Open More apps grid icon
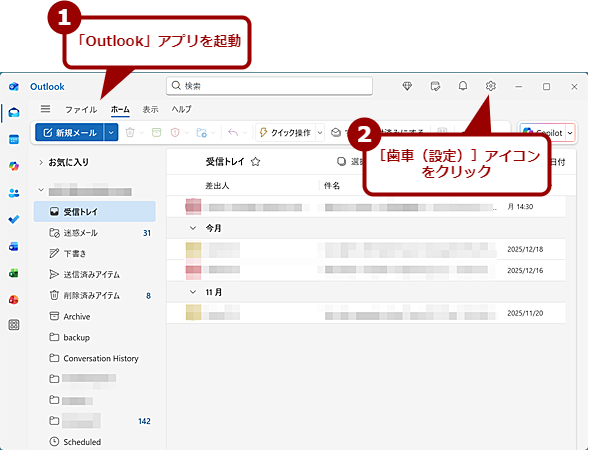The width and height of the screenshot is (589, 451). click(14, 325)
